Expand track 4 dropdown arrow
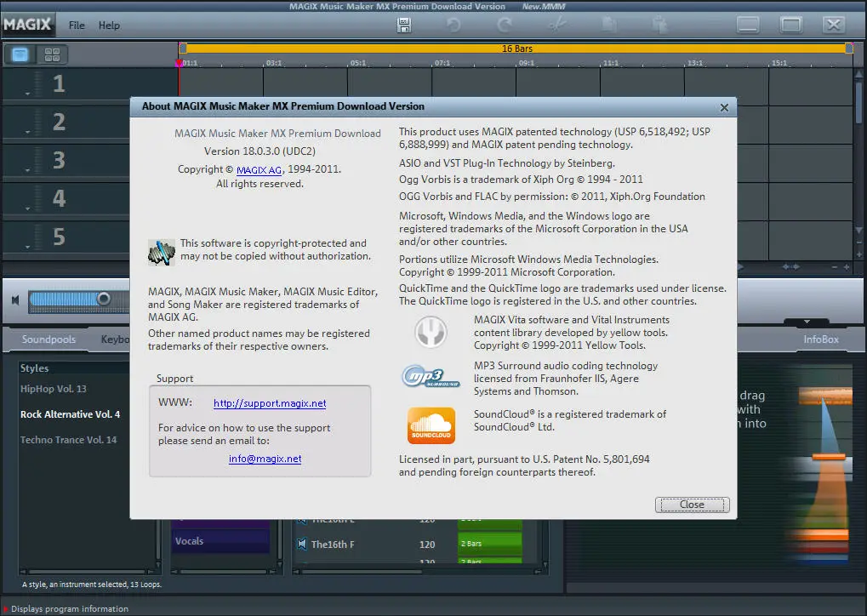 27,208
